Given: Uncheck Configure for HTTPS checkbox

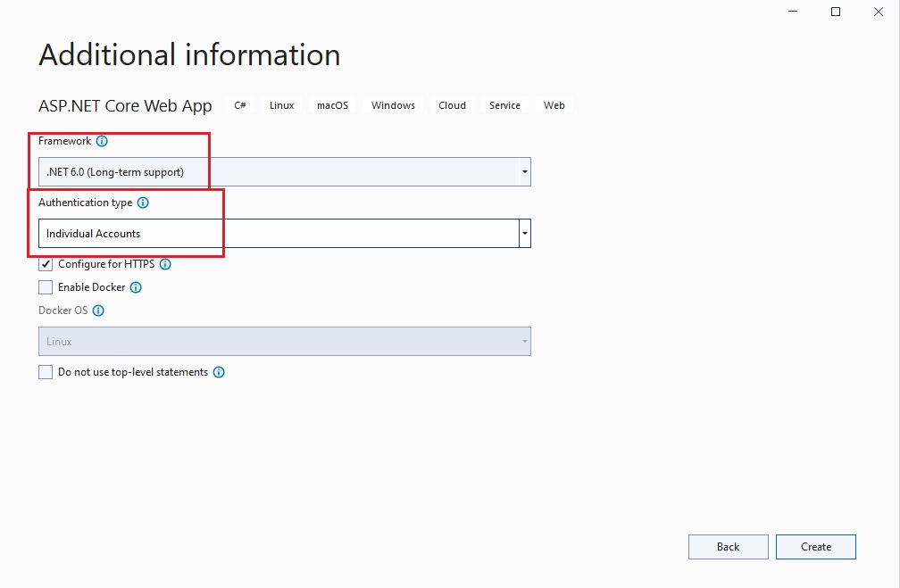Looking at the screenshot, I should click(46, 264).
